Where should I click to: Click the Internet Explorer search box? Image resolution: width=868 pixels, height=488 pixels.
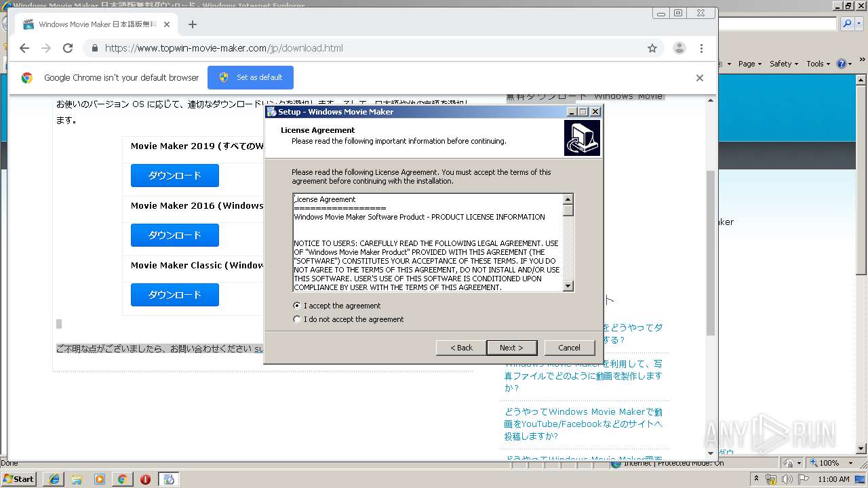[777, 24]
